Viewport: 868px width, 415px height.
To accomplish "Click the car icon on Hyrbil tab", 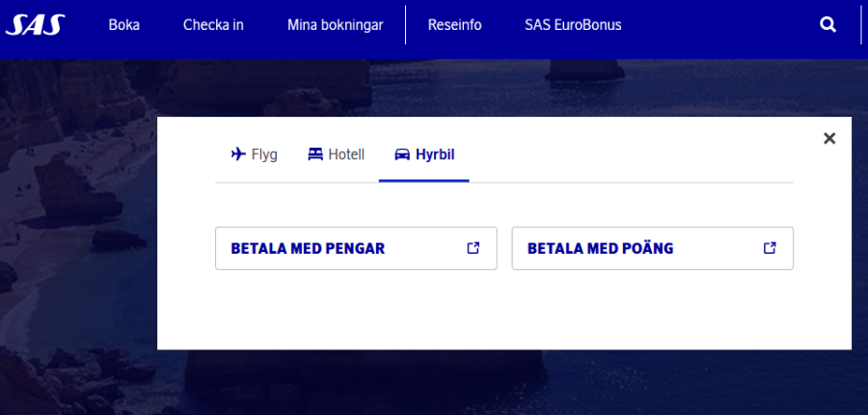I will pyautogui.click(x=402, y=154).
